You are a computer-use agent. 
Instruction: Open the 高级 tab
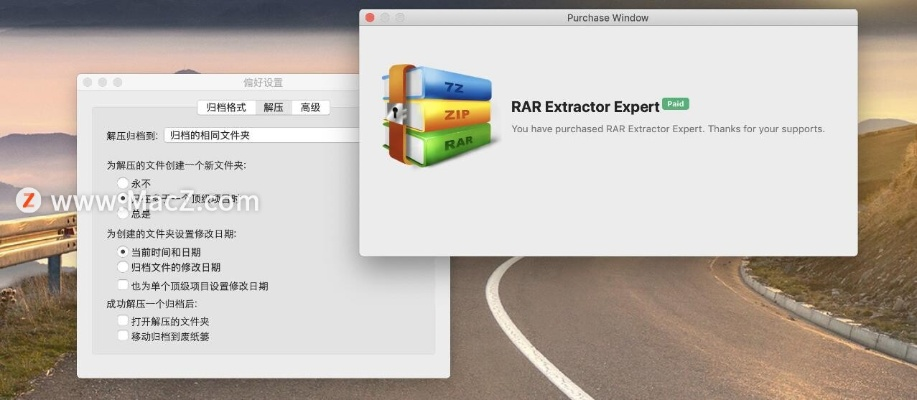pos(311,107)
